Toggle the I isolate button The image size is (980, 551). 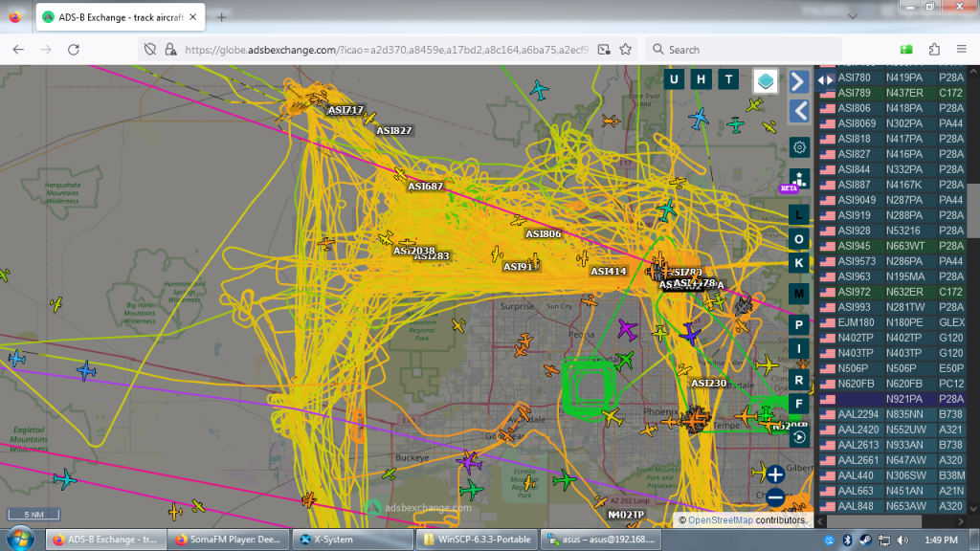(x=799, y=348)
